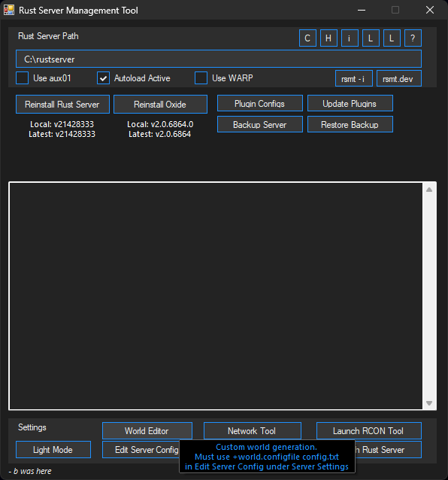The image size is (448, 480).
Task: Enable the Use WARP checkbox
Action: (x=201, y=78)
